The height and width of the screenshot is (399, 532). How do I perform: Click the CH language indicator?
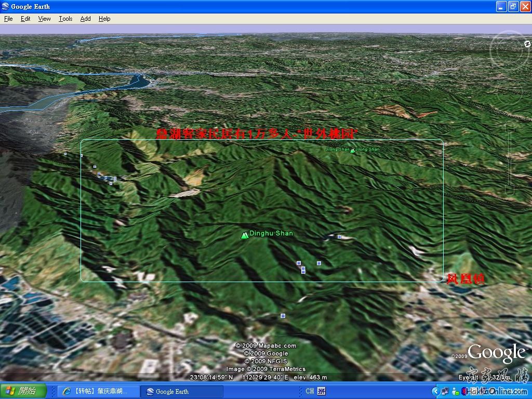click(x=310, y=391)
